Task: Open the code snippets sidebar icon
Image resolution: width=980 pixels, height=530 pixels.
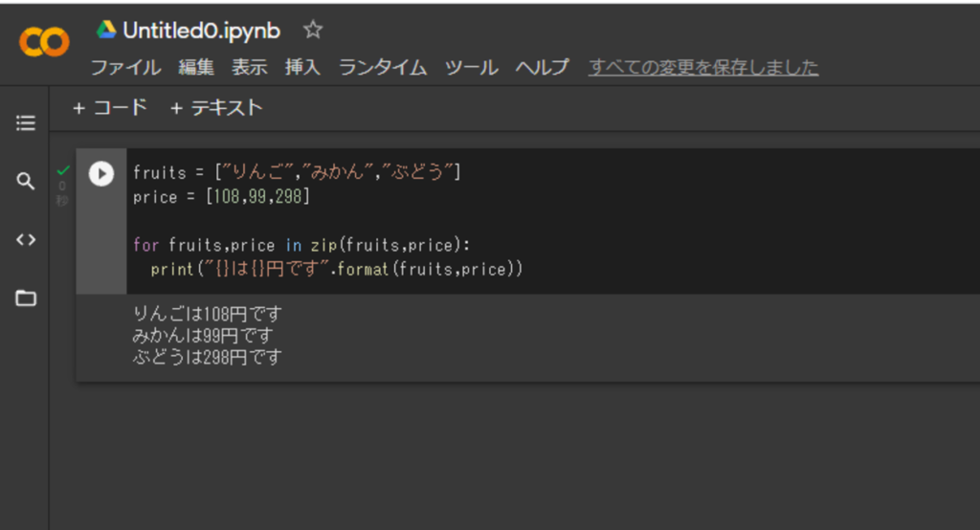Action: click(x=26, y=239)
